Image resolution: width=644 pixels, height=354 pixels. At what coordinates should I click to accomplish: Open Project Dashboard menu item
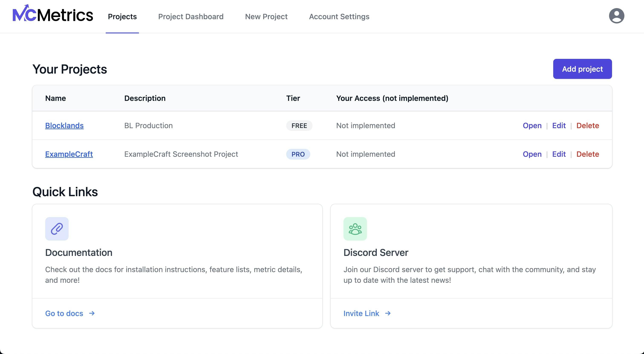click(x=191, y=16)
